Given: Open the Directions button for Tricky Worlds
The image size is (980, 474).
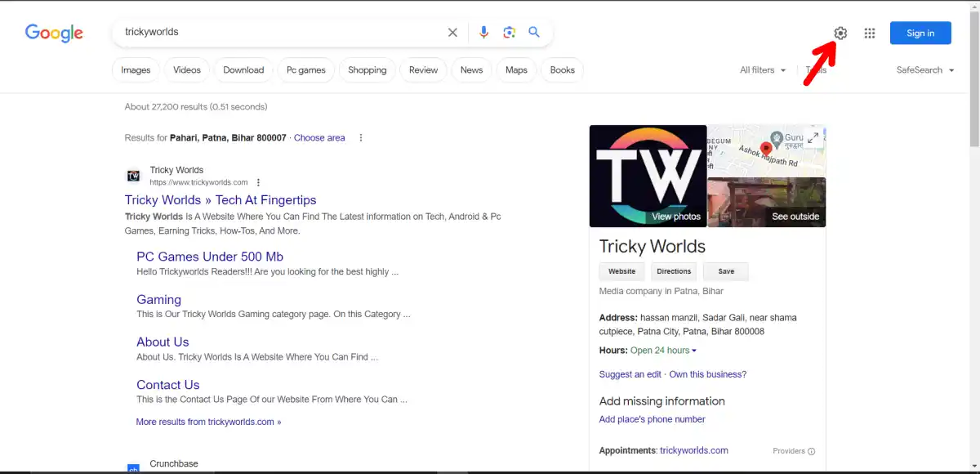Looking at the screenshot, I should 674,271.
